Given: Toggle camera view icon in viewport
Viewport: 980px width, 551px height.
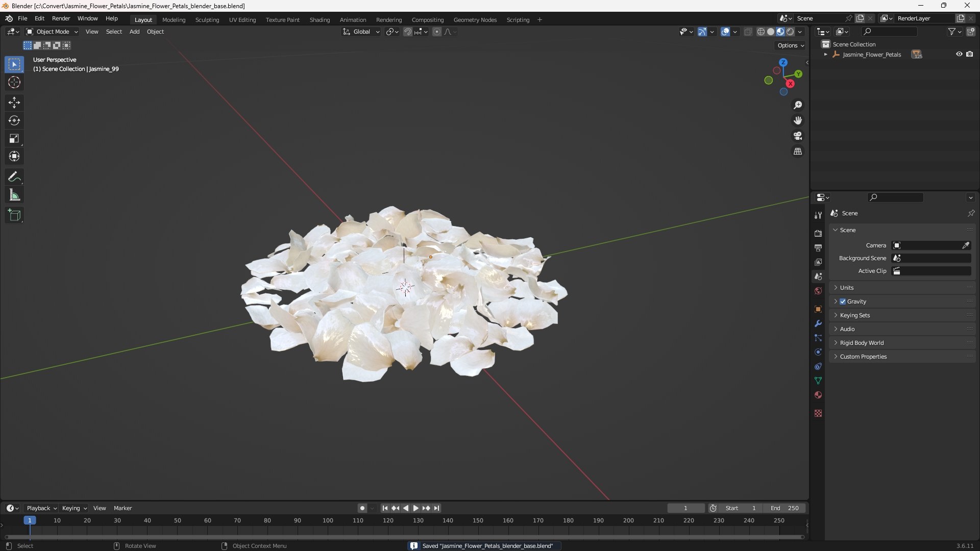Looking at the screenshot, I should (798, 136).
